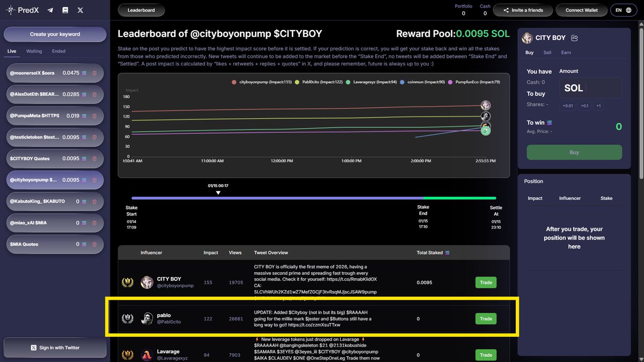Click the share icon beside CITY BOY
644x362 pixels.
point(575,38)
